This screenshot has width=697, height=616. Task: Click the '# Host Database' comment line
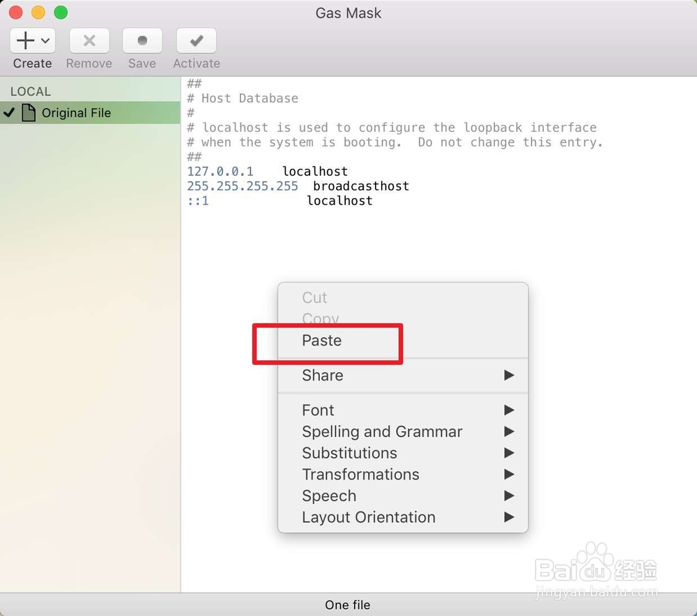tap(243, 98)
